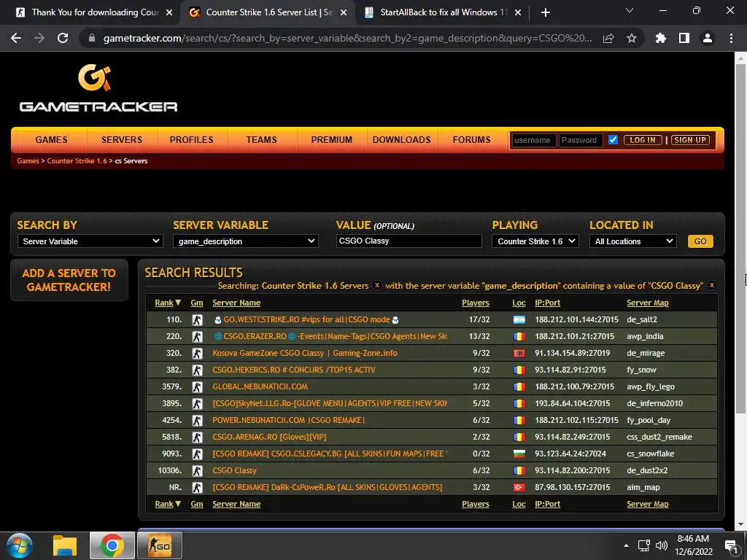
Task: Click the GameTracker logo
Action: [x=98, y=88]
